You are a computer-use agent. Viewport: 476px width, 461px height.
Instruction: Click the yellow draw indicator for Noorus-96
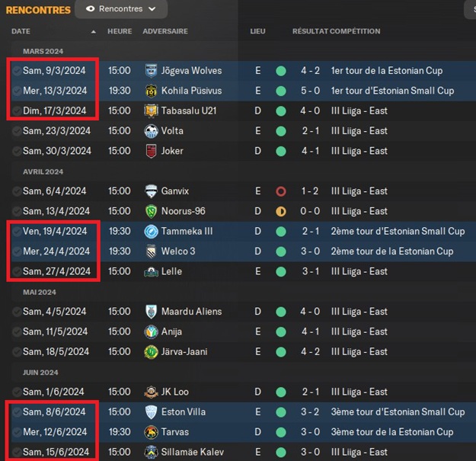[281, 211]
